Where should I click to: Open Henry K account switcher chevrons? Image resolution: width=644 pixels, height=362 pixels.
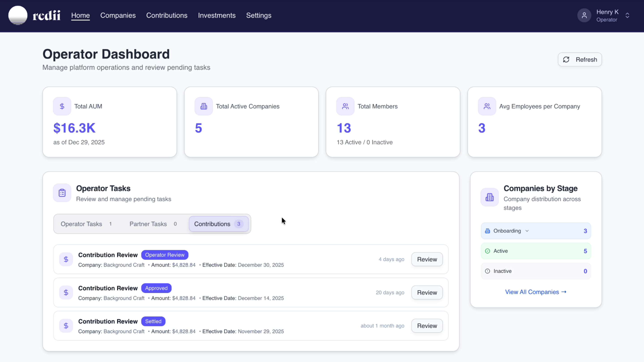pyautogui.click(x=627, y=15)
